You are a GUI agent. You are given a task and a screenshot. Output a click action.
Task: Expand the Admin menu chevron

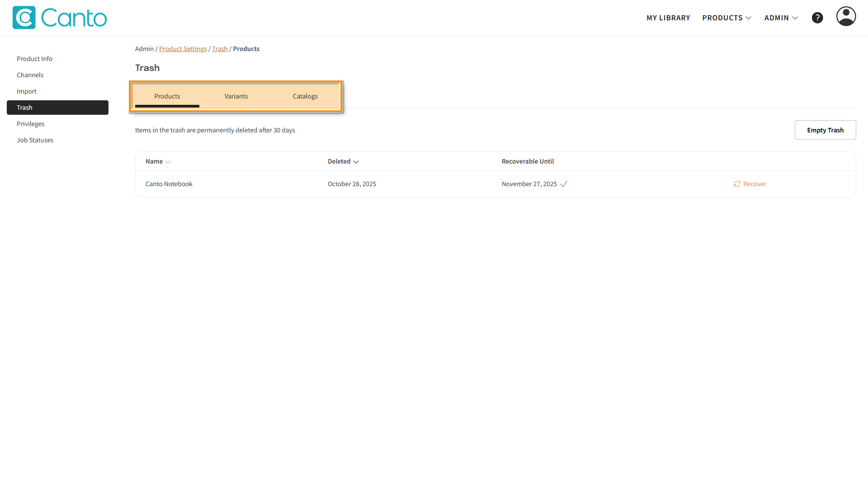coord(795,18)
